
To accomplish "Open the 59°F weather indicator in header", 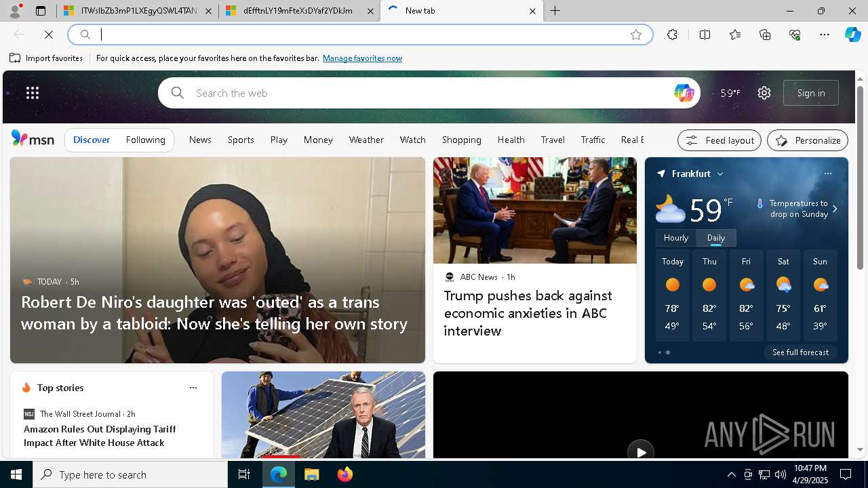I will click(x=730, y=93).
